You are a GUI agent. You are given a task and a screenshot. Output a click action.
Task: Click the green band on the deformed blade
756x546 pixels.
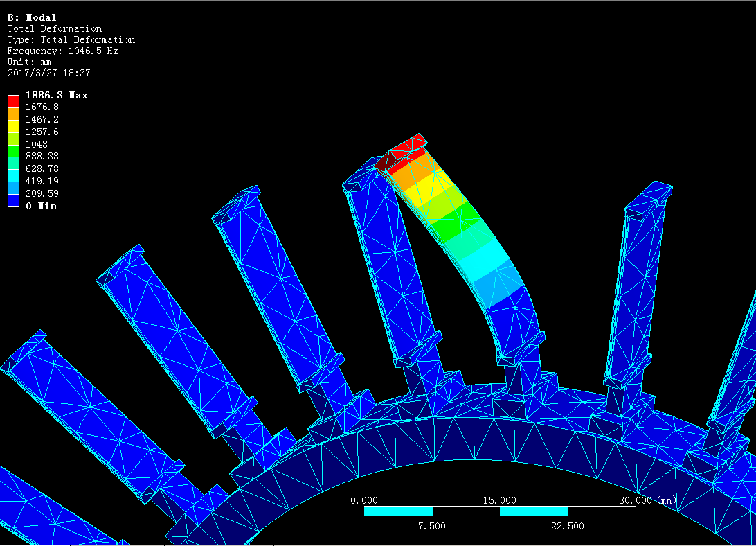(454, 223)
